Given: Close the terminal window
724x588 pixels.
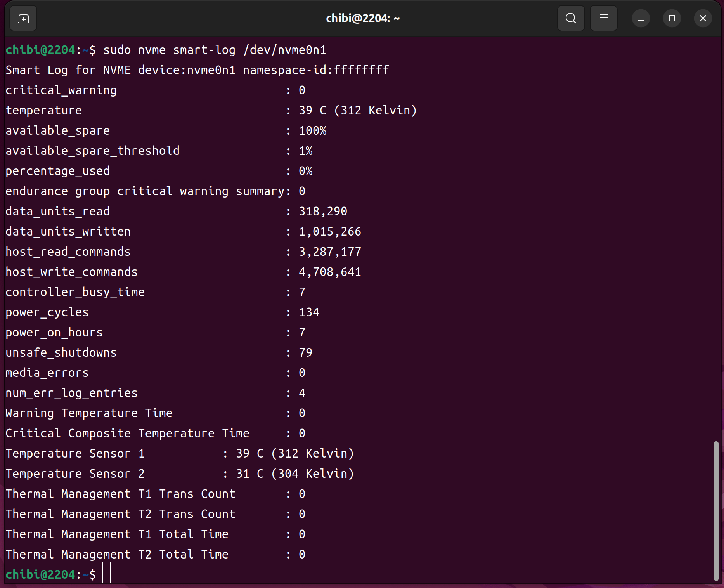Looking at the screenshot, I should click(x=703, y=18).
